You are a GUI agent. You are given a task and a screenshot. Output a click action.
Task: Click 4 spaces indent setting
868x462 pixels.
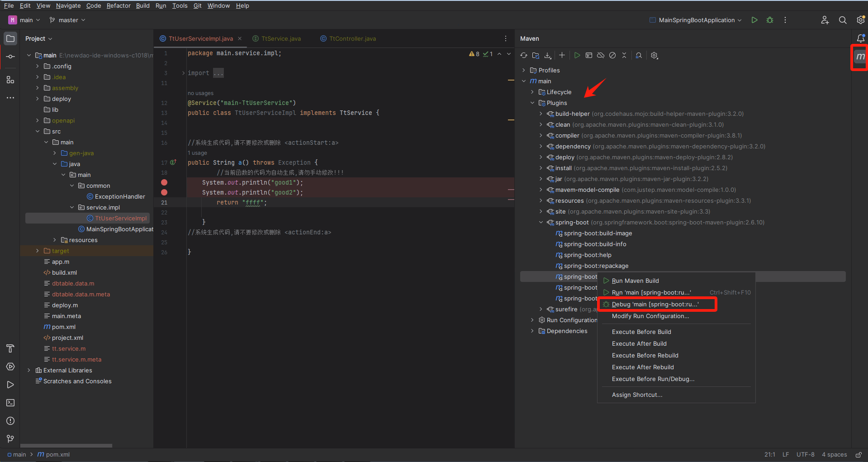pos(834,454)
